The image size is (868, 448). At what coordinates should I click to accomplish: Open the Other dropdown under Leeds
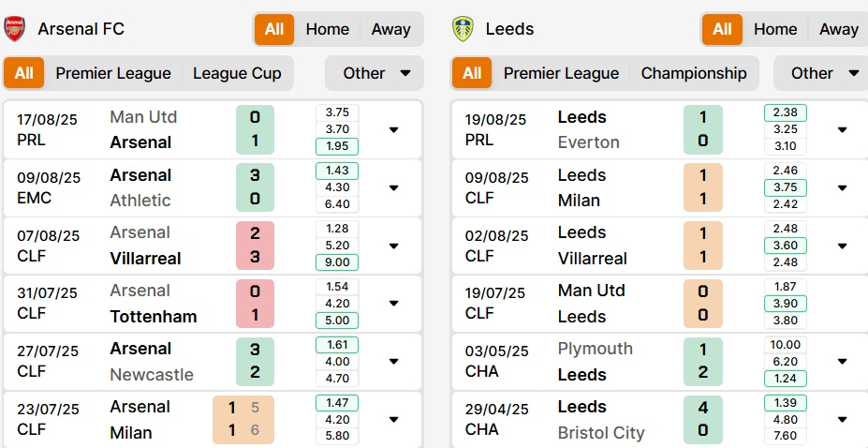point(821,73)
